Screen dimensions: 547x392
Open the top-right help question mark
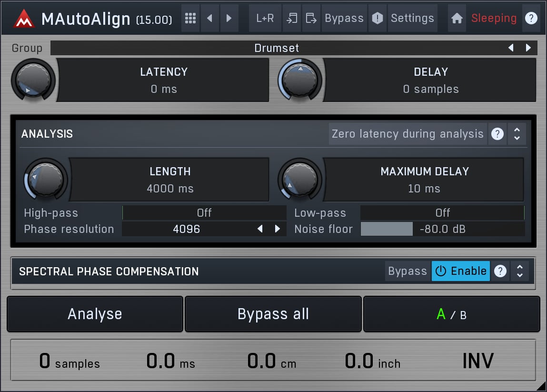[531, 19]
